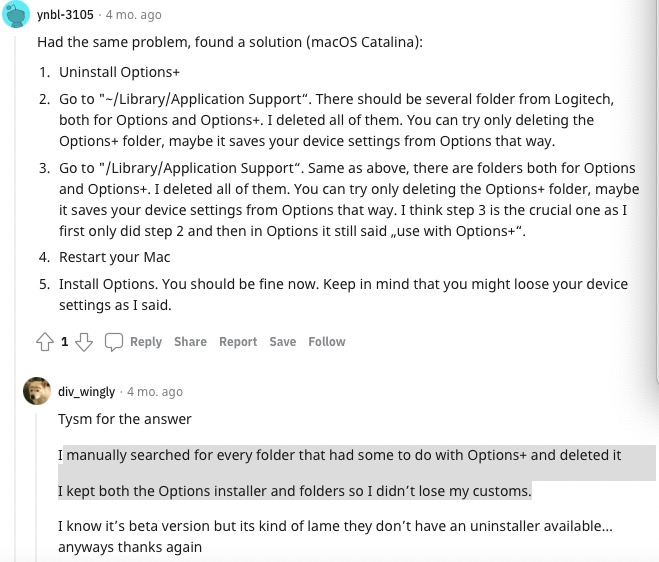Click the comment bubble reply icon
Image resolution: width=659 pixels, height=562 pixels.
(x=114, y=342)
